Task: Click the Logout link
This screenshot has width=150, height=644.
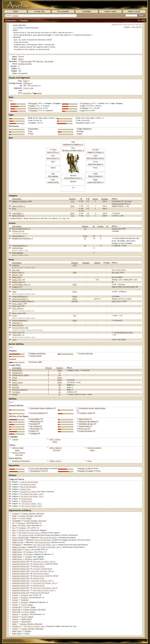Action: pyautogui.click(x=15, y=15)
